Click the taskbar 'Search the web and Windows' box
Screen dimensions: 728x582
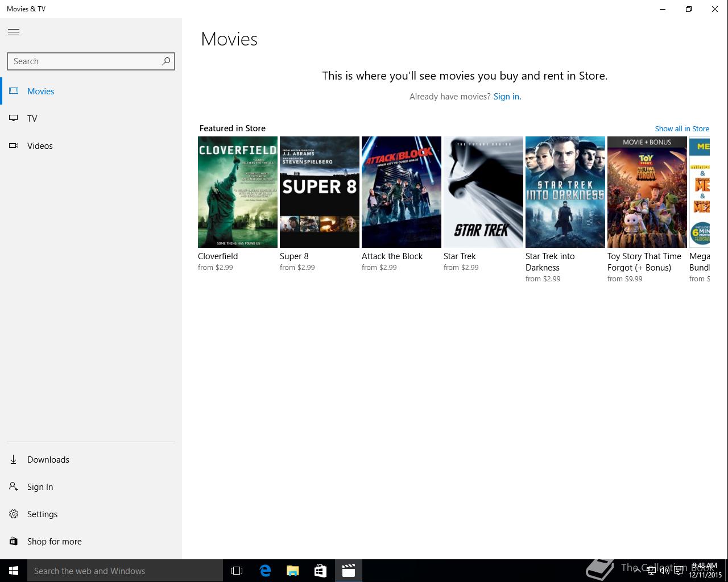(x=125, y=571)
